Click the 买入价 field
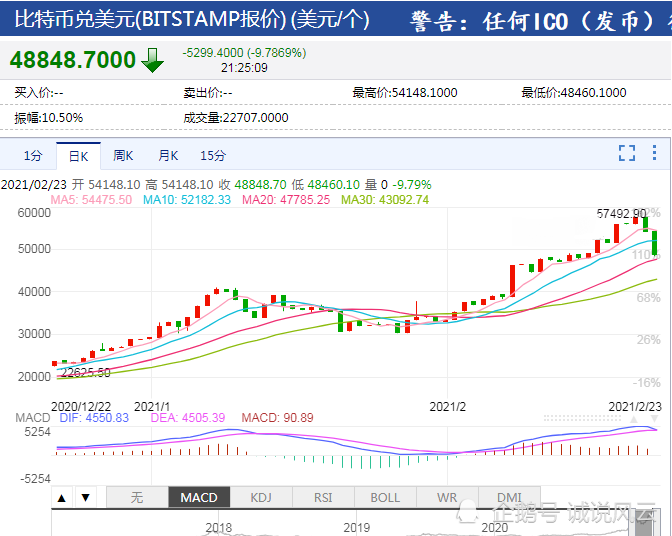Image resolution: width=672 pixels, height=536 pixels. click(39, 93)
